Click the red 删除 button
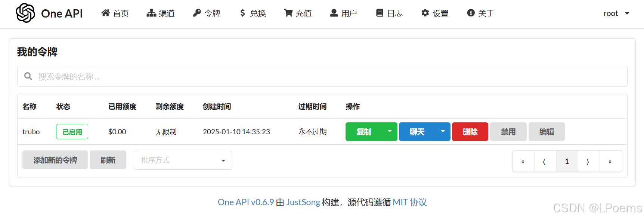The width and height of the screenshot is (644, 219). [x=470, y=132]
